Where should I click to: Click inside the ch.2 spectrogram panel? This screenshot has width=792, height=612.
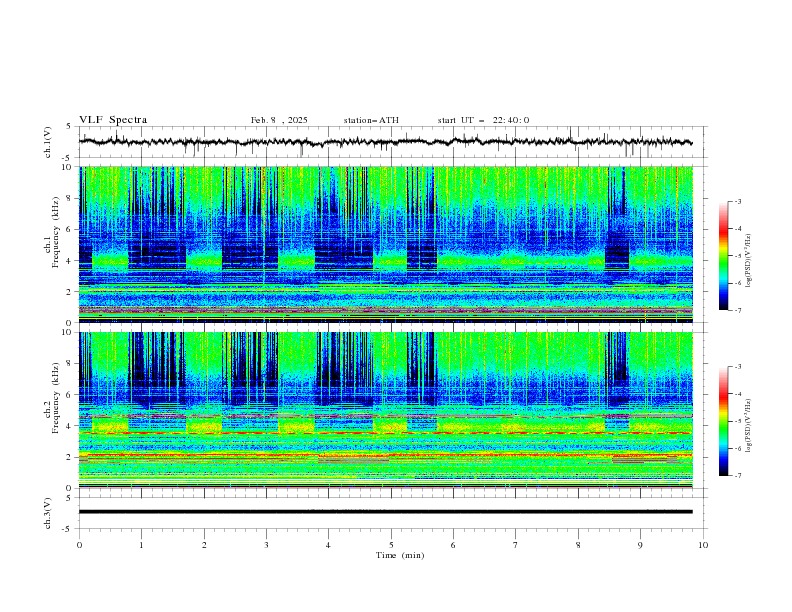click(x=386, y=410)
